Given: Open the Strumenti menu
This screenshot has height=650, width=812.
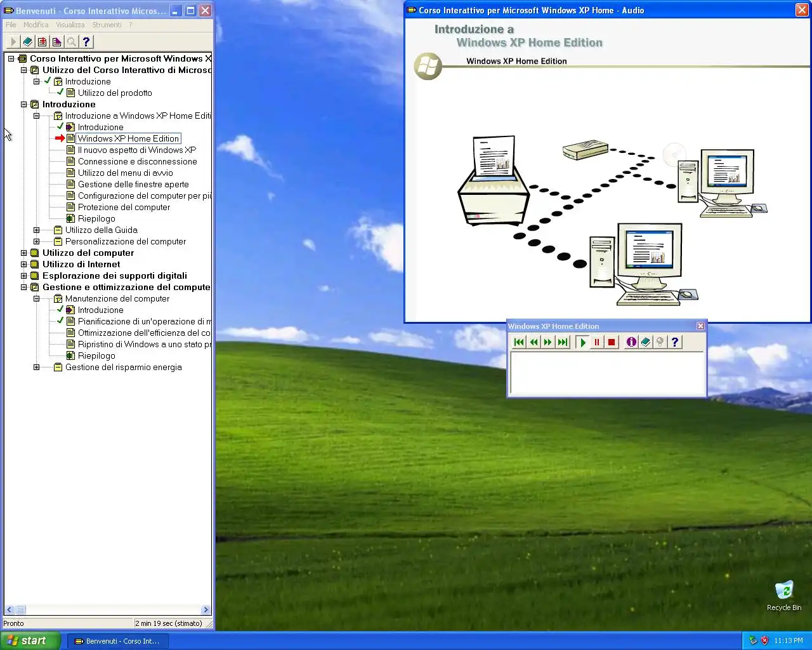Looking at the screenshot, I should (x=107, y=25).
